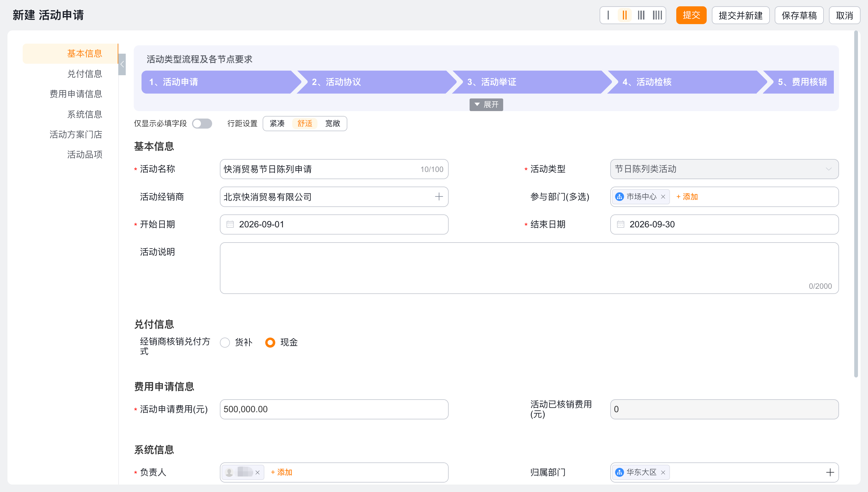Set row spacing to 舒适
The height and width of the screenshot is (492, 868).
click(x=305, y=124)
